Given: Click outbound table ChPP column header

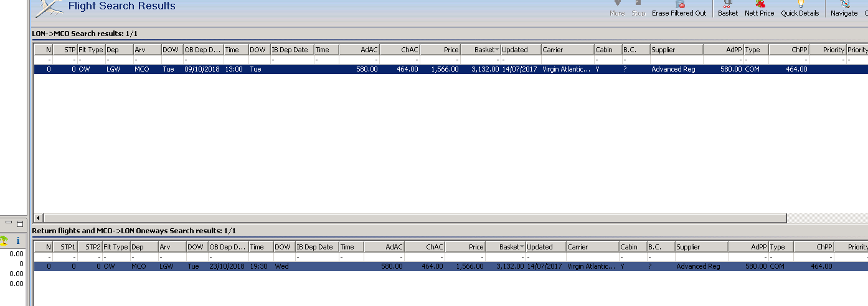Looking at the screenshot, I should [x=789, y=50].
